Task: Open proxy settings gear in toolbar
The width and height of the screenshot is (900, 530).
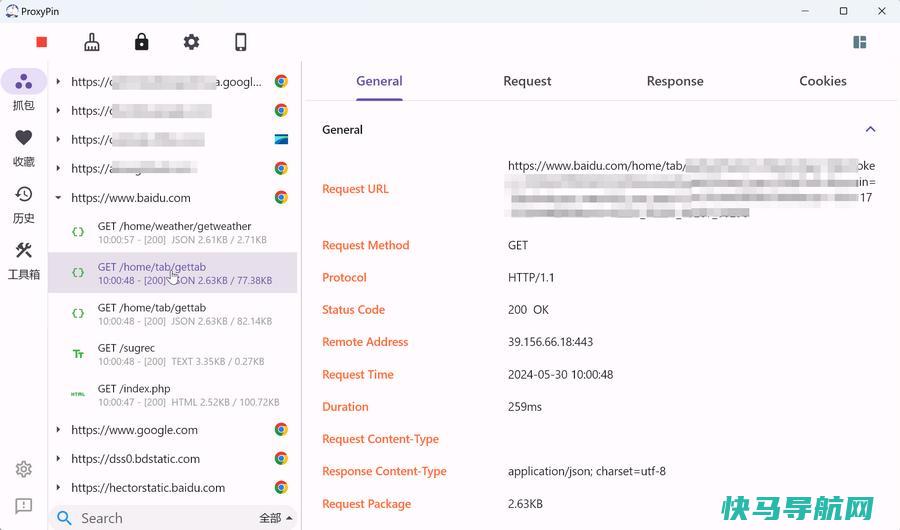Action: (x=191, y=42)
